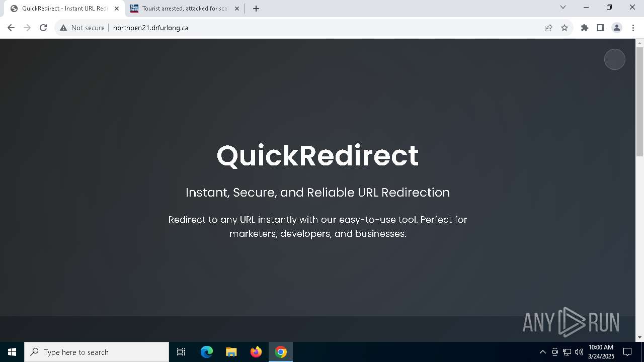Switch to Tourist arrested news tab

pyautogui.click(x=184, y=9)
